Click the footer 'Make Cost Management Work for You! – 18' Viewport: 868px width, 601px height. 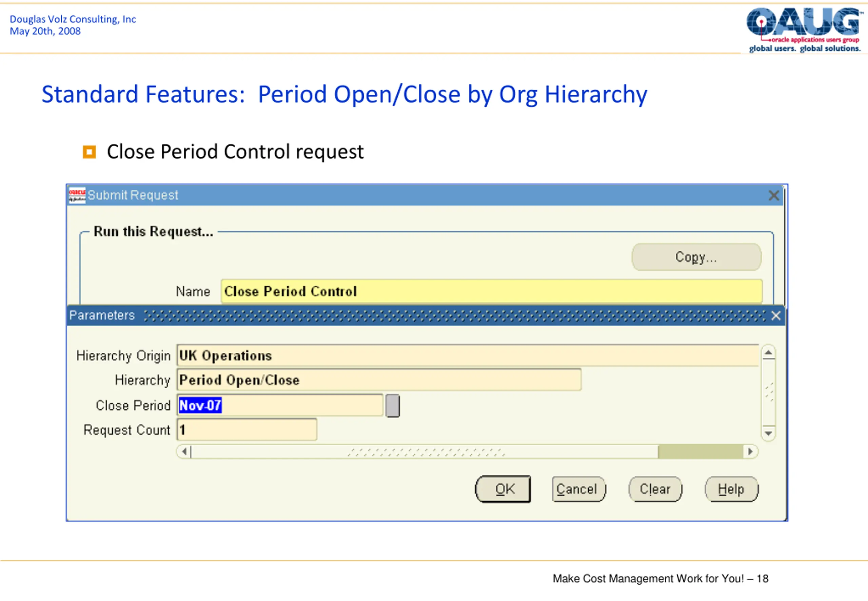[x=660, y=578]
